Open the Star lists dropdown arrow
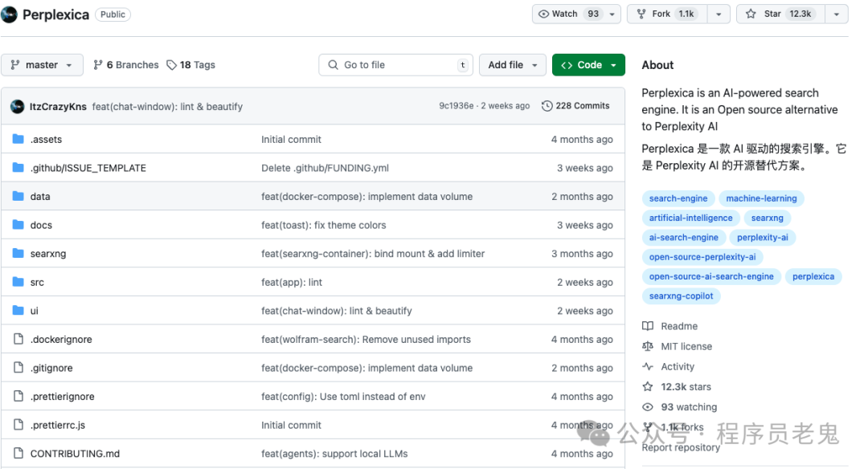 tap(837, 14)
